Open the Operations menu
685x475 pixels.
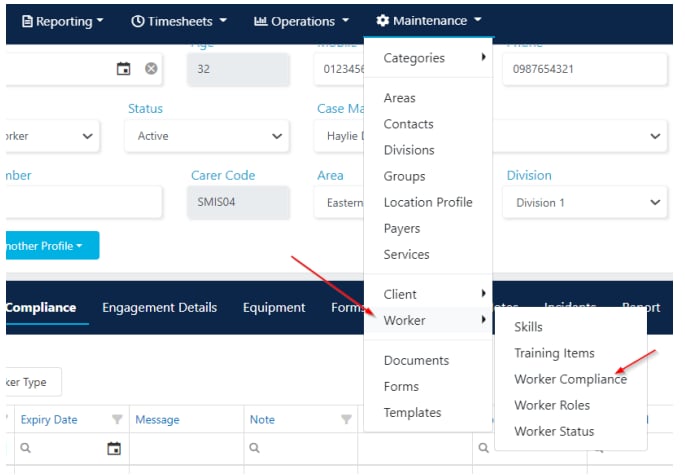click(x=302, y=21)
